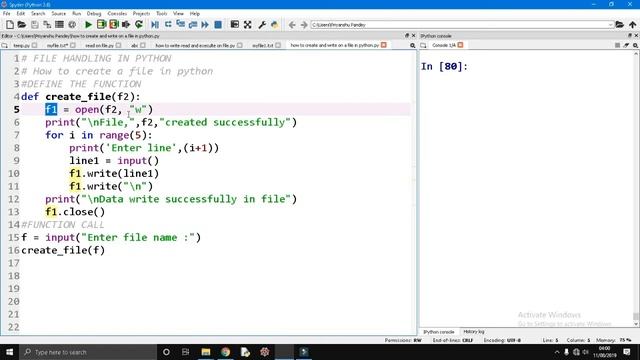
Task: Open the Projects menu
Action: pos(141,13)
